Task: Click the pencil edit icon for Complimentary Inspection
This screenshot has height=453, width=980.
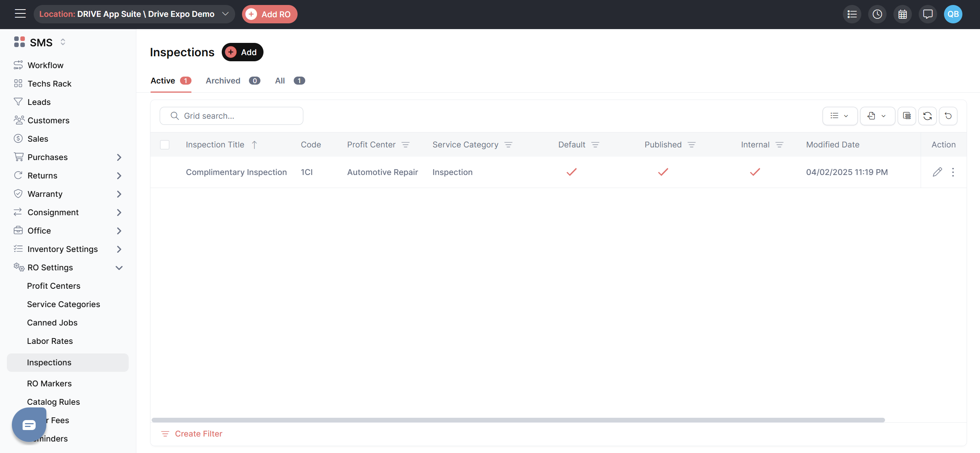Action: click(937, 172)
